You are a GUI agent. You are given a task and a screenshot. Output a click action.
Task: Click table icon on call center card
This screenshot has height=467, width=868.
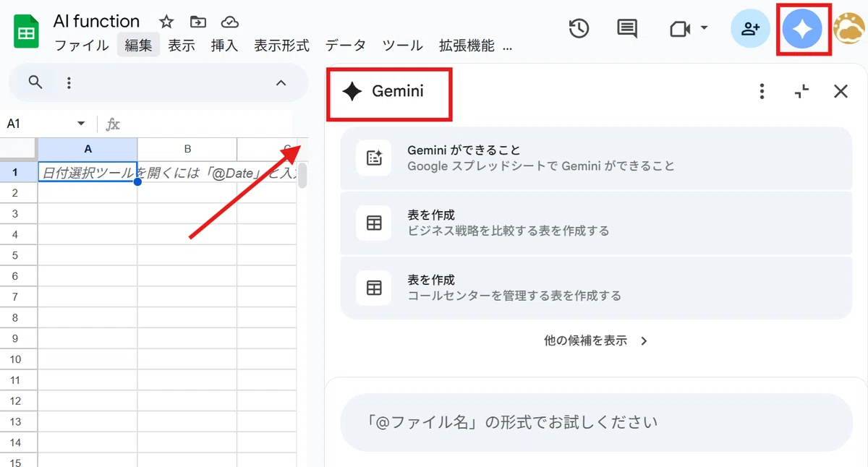(374, 287)
